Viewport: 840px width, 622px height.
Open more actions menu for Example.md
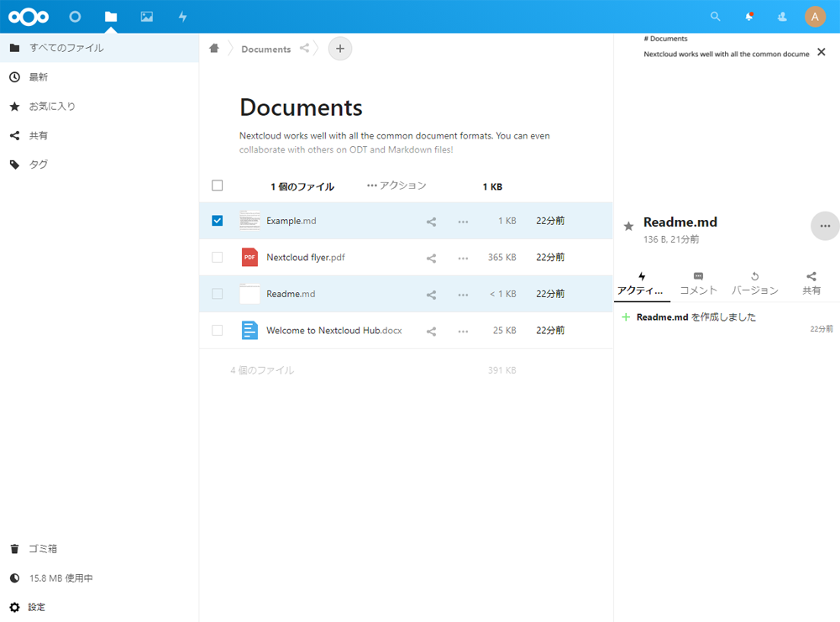pos(464,221)
